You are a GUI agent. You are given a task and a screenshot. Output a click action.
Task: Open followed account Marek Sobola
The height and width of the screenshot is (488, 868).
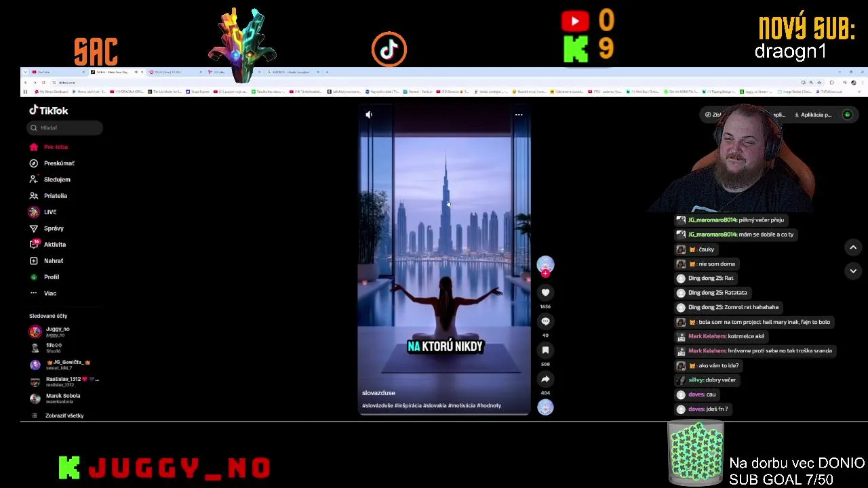[x=55, y=399]
